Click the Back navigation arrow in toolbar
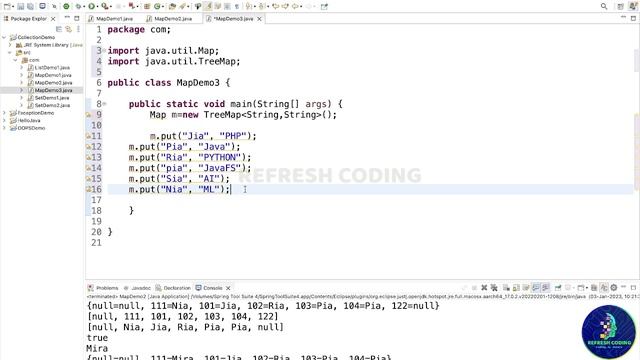This screenshot has width=640, height=360. [x=295, y=7]
